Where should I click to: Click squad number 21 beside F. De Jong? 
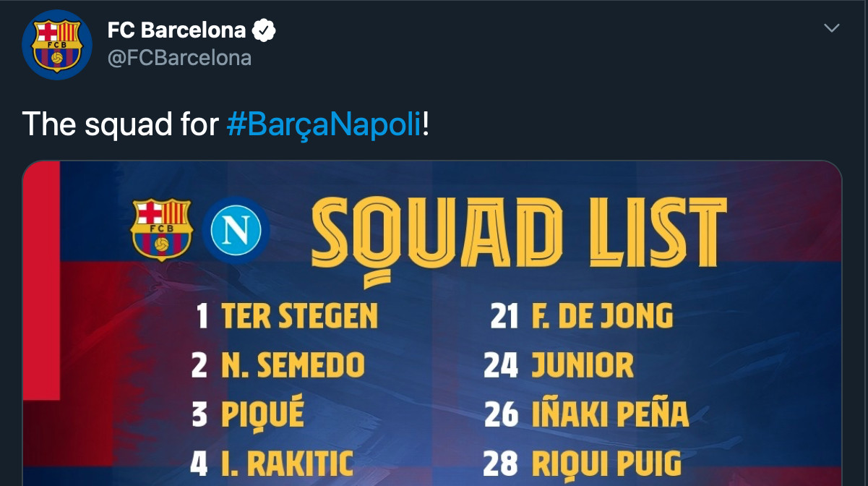pos(504,317)
